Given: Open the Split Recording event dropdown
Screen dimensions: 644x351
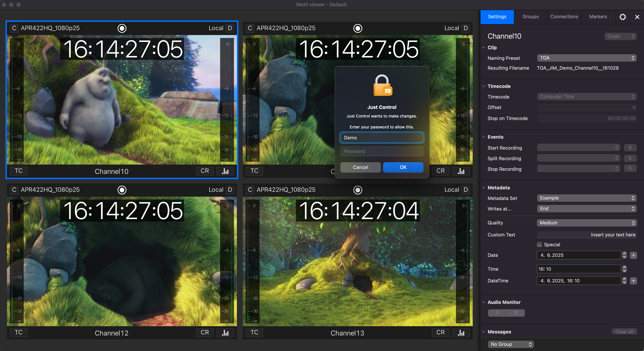Looking at the screenshot, I should [x=579, y=158].
